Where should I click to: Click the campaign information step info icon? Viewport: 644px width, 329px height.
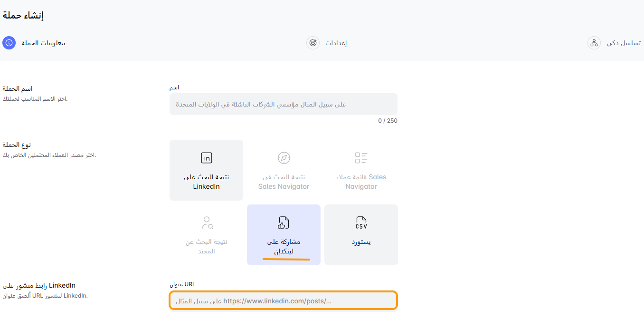point(9,43)
